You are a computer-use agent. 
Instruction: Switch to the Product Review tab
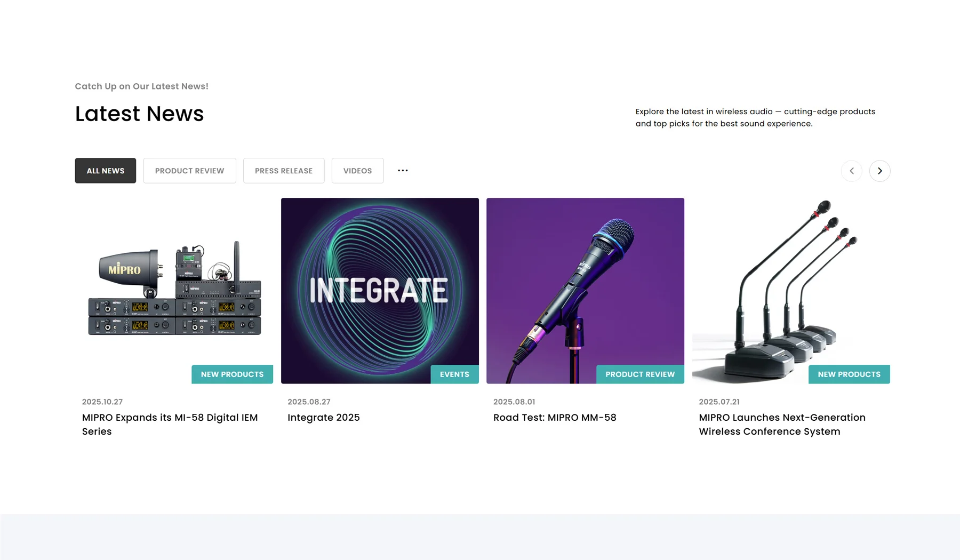189,171
